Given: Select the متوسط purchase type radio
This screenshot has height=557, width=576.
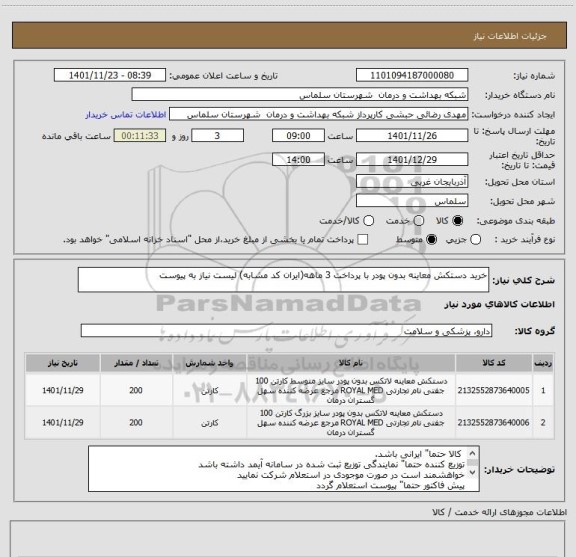Looking at the screenshot, I should click(x=431, y=240).
